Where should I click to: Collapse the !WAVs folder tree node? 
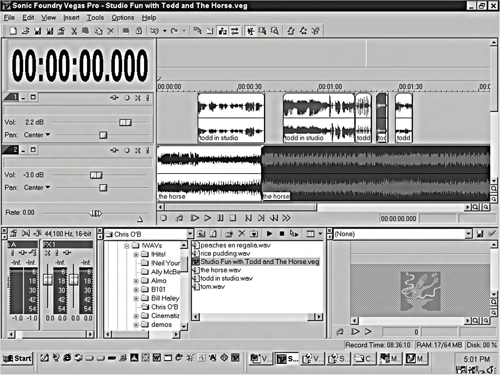tap(127, 246)
